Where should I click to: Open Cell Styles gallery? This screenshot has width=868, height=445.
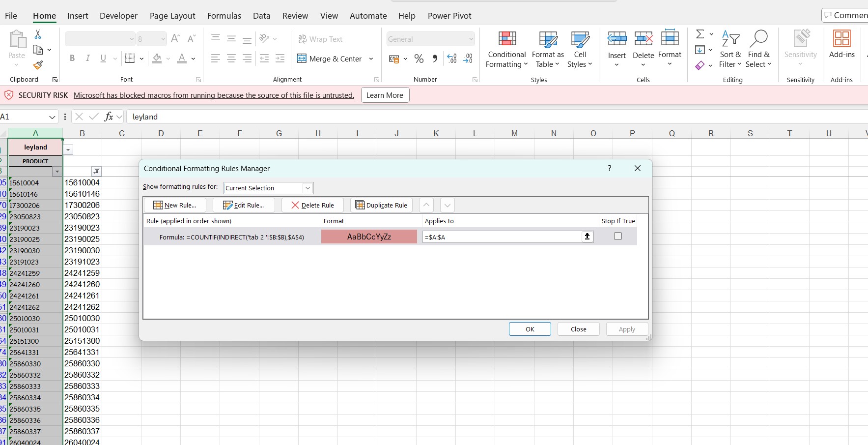[580, 49]
